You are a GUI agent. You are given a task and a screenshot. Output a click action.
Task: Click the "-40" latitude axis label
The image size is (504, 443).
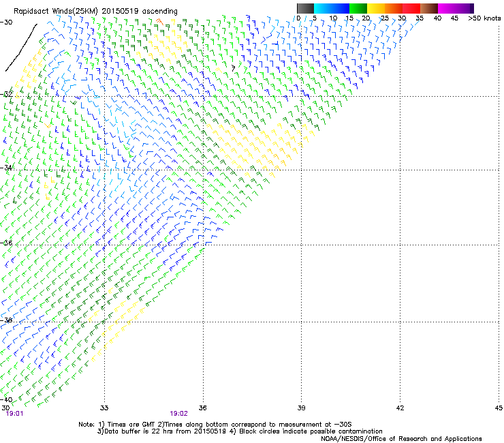(6, 400)
